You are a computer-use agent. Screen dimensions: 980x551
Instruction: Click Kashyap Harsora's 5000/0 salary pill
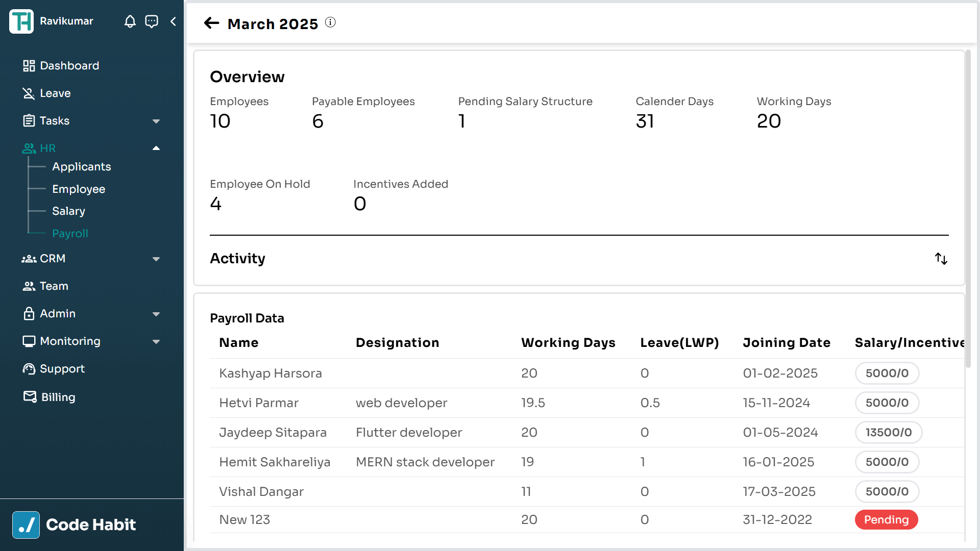pos(887,373)
